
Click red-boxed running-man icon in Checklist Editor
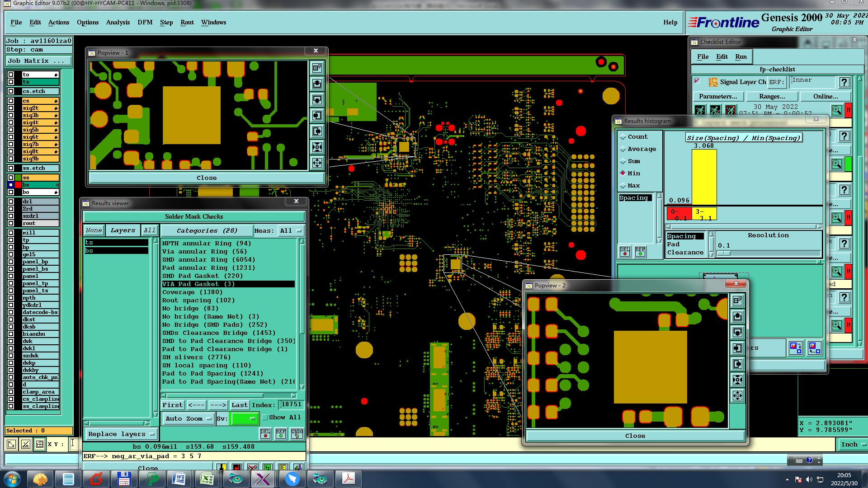(x=731, y=110)
